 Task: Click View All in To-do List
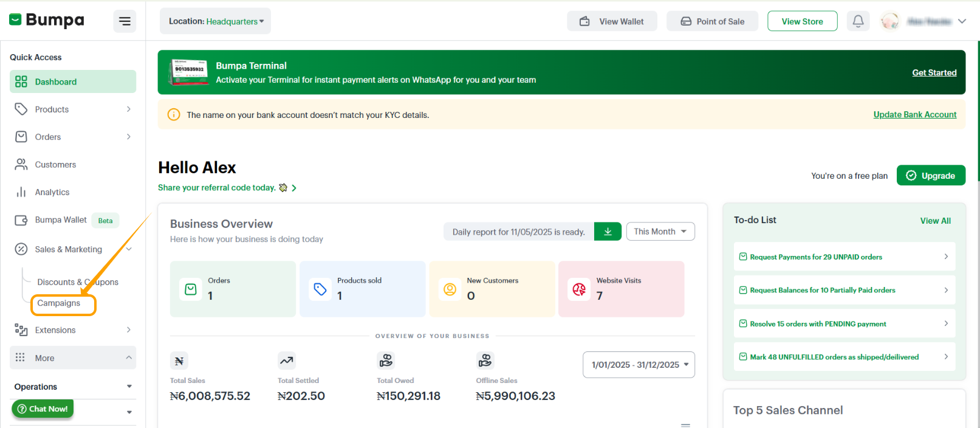coord(936,221)
